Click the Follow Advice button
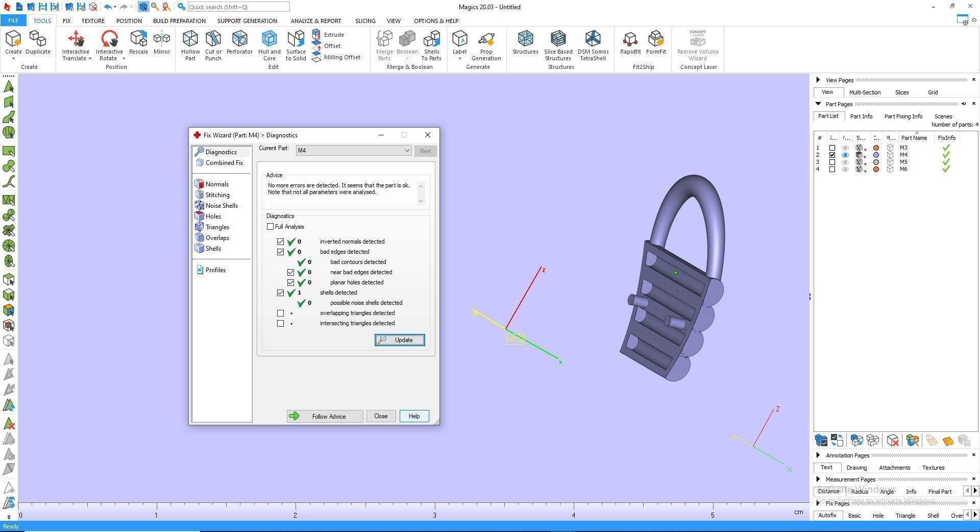Viewport: 980px width, 532px height. point(325,417)
